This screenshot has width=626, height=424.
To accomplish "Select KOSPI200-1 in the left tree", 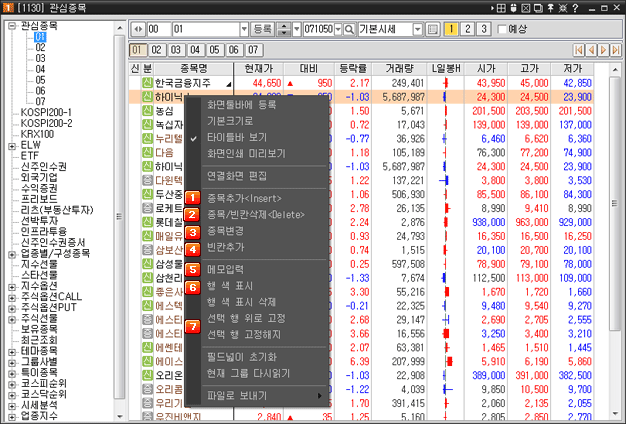I will pyautogui.click(x=46, y=112).
